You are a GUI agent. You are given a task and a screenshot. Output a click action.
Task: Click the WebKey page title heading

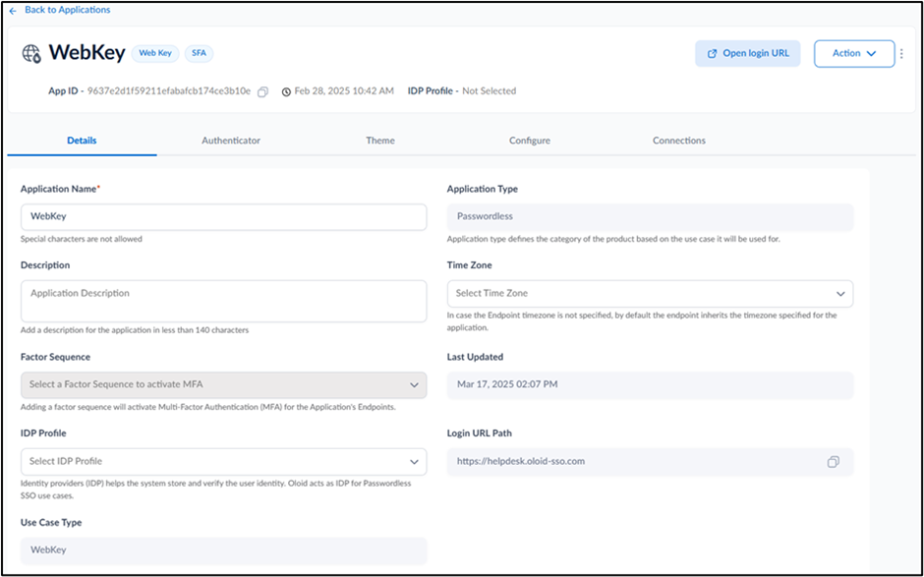(87, 54)
